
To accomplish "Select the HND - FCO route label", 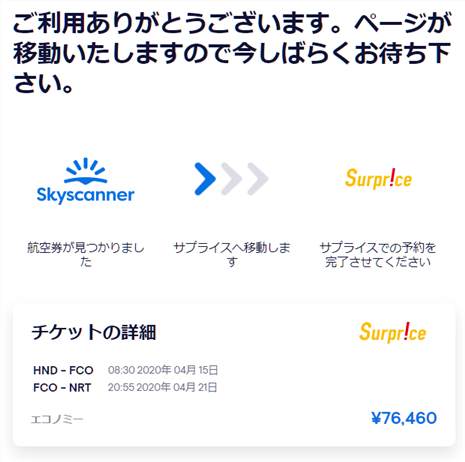I will pyautogui.click(x=63, y=370).
